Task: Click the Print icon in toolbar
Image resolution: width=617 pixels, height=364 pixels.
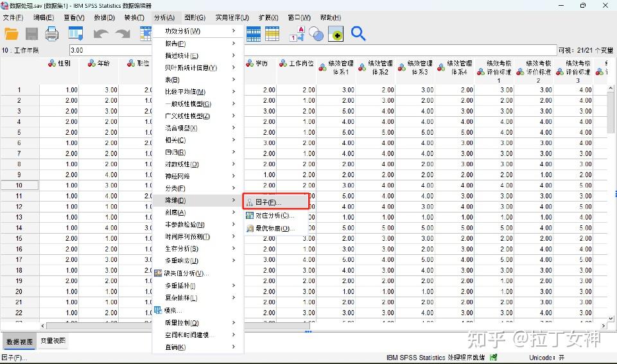Action: point(51,34)
